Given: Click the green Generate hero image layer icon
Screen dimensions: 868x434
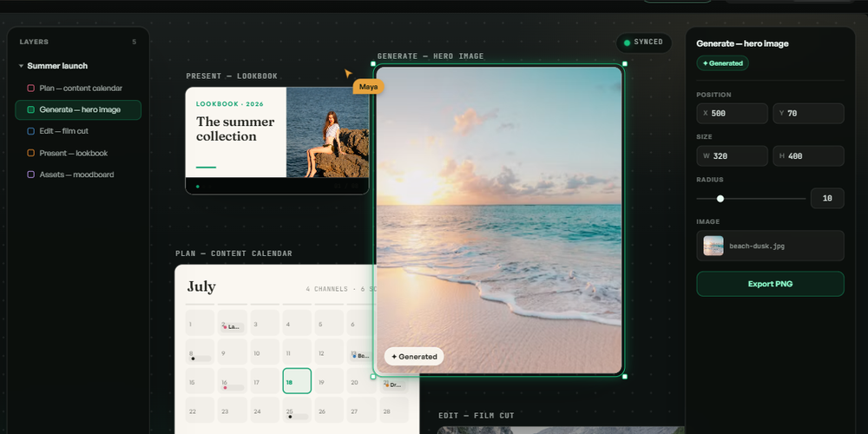Looking at the screenshot, I should [31, 109].
